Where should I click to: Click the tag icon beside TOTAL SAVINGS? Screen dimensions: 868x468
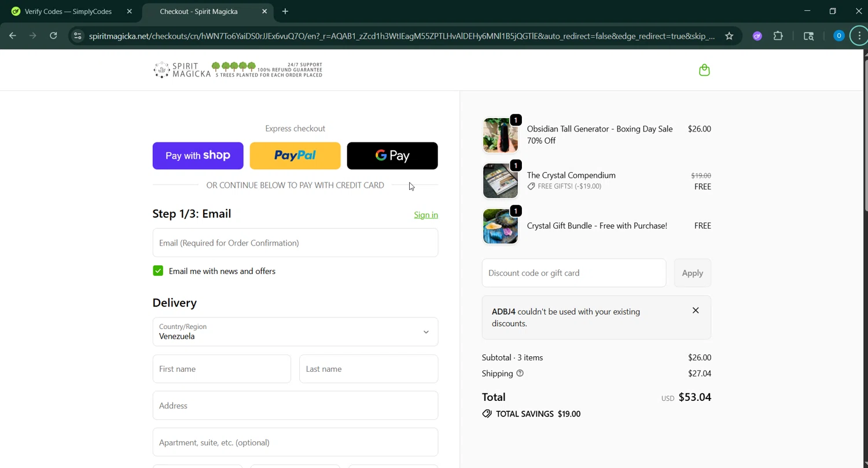pos(487,414)
